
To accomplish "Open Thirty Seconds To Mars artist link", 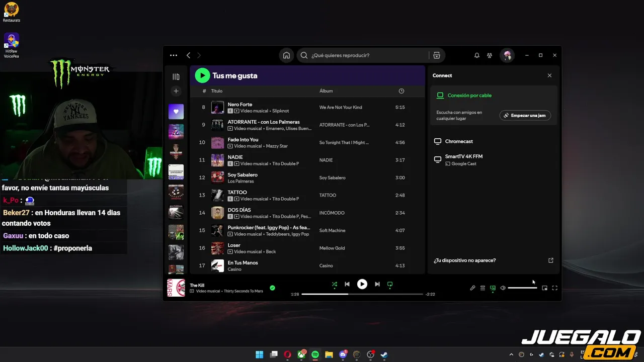I will click(x=244, y=291).
